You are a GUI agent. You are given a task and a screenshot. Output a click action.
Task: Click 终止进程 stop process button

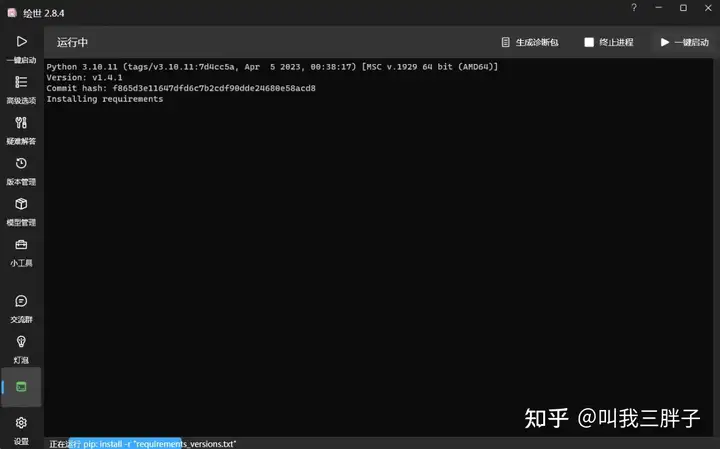tap(609, 42)
